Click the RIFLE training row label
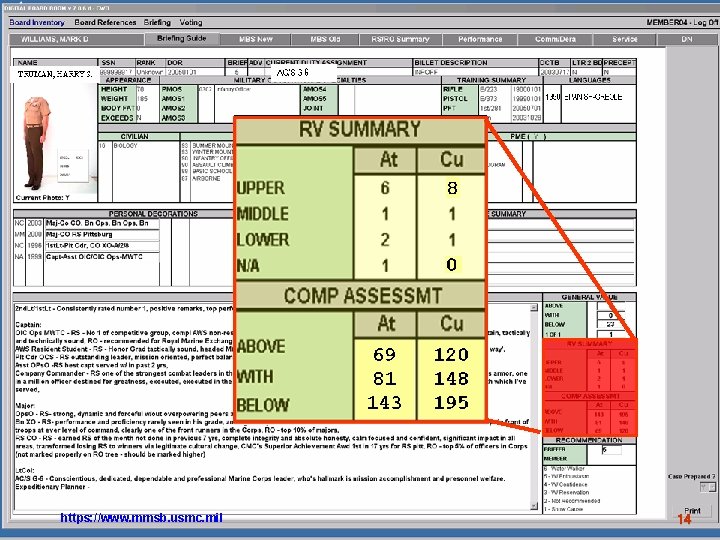The width and height of the screenshot is (720, 540). [x=453, y=90]
